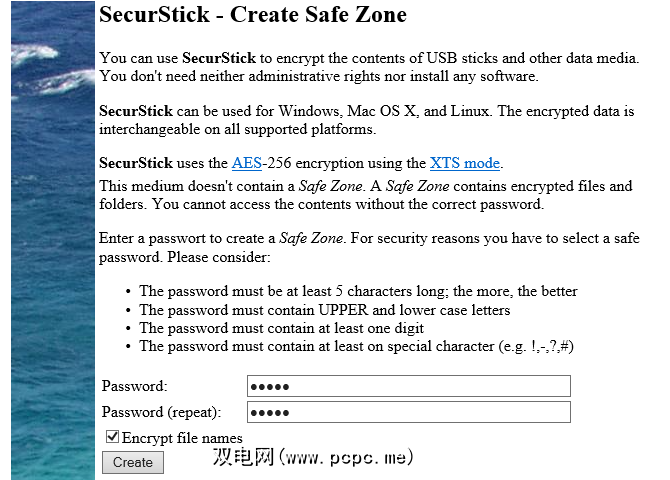Click the special character requirement bullet

(356, 346)
